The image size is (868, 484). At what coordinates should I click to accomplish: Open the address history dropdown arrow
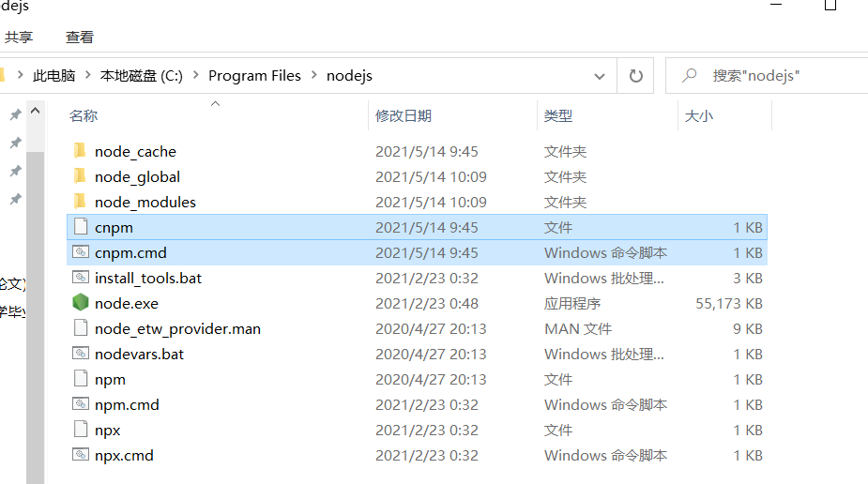[x=600, y=76]
